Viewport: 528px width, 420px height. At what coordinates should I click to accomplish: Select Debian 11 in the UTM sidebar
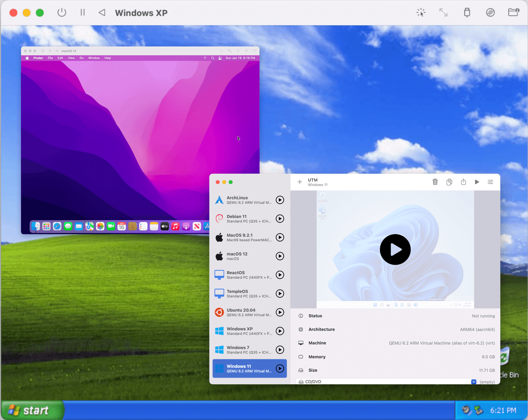(x=250, y=219)
